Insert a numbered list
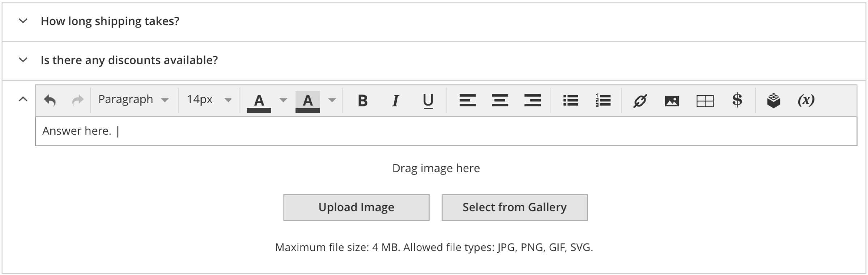The height and width of the screenshot is (275, 868). point(603,100)
